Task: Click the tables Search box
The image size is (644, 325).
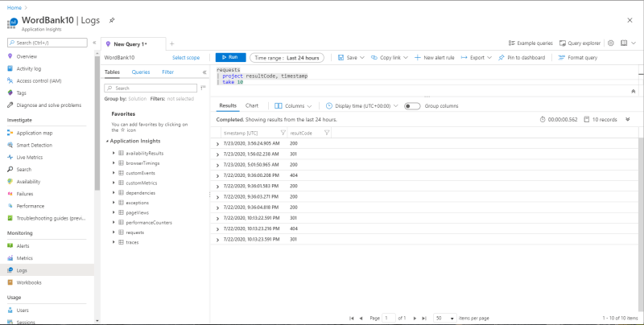Action: click(x=151, y=88)
